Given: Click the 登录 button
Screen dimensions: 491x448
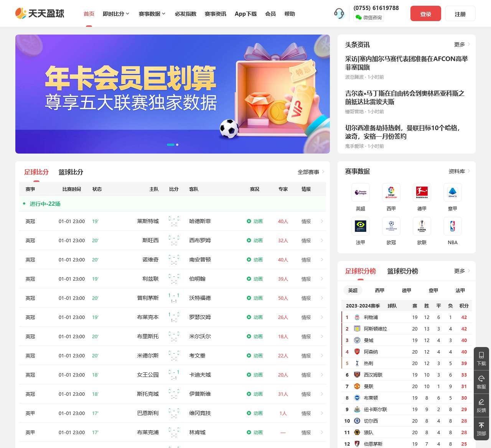Looking at the screenshot, I should coord(426,14).
